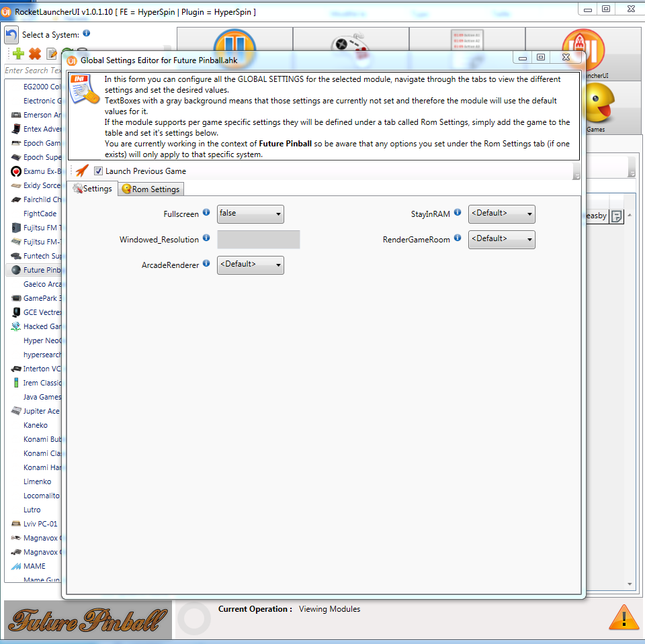Click the orange warning triangle icon

623,616
